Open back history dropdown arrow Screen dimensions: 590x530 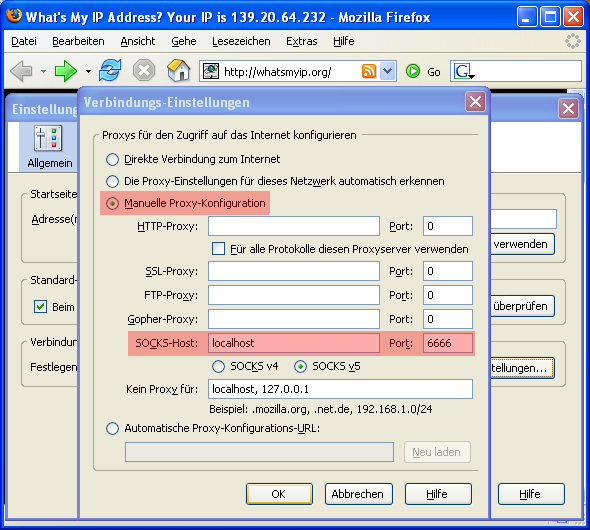click(43, 71)
